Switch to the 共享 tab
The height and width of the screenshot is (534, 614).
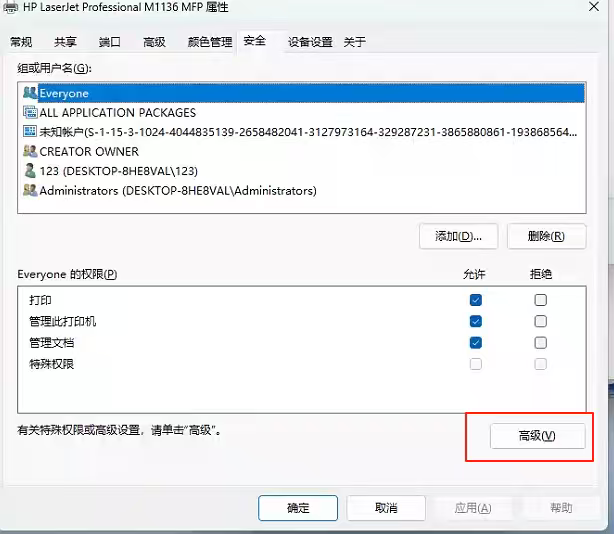(x=65, y=42)
